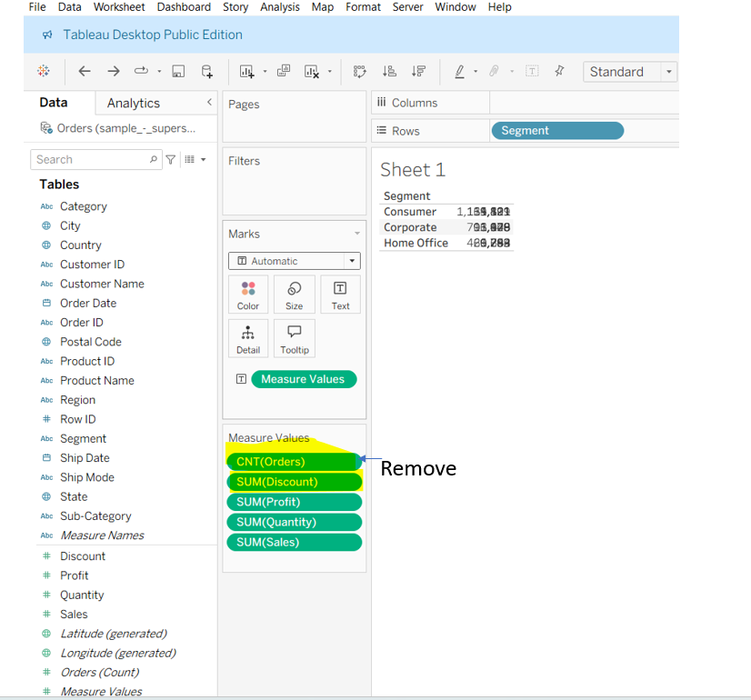751x700 pixels.
Task: Open the Worksheet menu
Action: [x=119, y=7]
